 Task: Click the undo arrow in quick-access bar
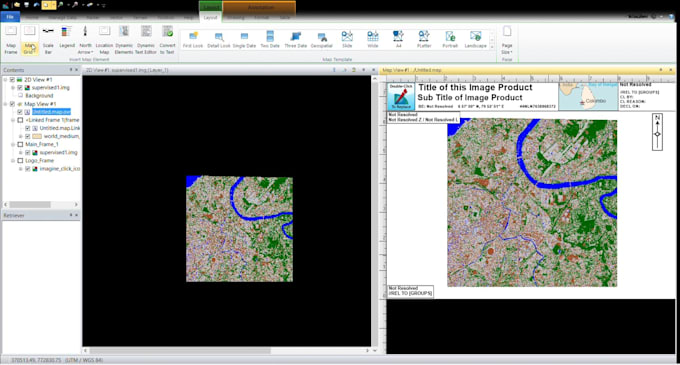pyautogui.click(x=36, y=5)
